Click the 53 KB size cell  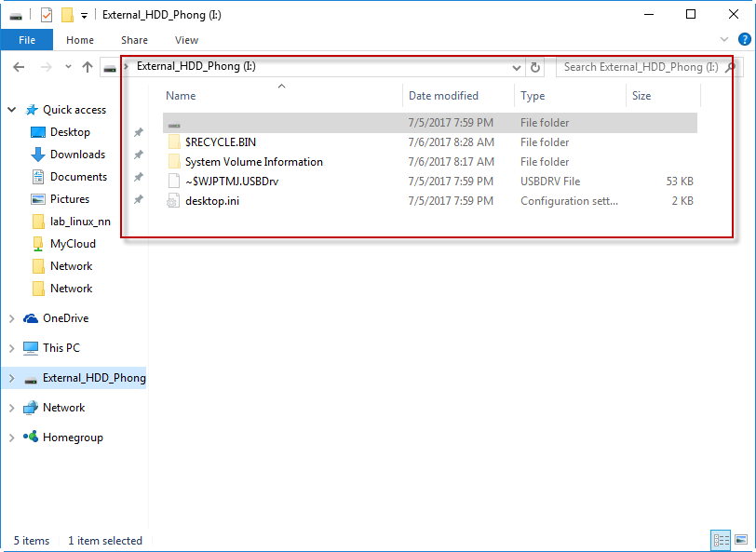coord(680,182)
